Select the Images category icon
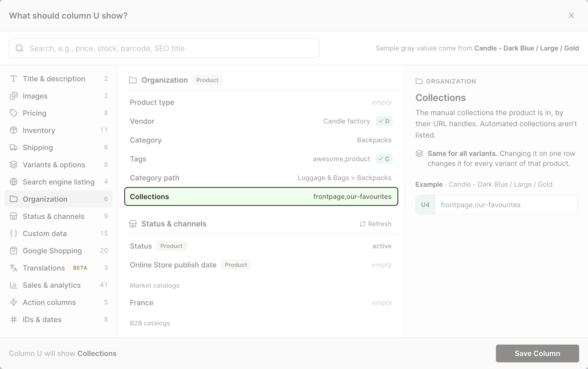The image size is (588, 369). tap(14, 96)
